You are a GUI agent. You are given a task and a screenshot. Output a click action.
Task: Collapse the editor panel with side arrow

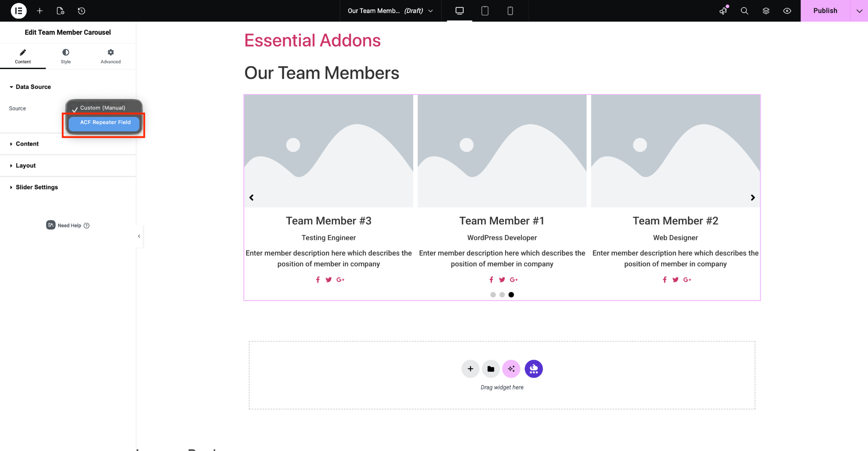pyautogui.click(x=139, y=236)
